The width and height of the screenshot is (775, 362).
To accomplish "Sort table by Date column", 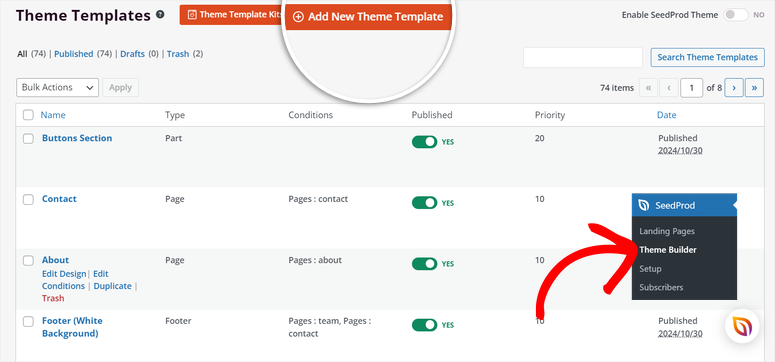I will [666, 115].
